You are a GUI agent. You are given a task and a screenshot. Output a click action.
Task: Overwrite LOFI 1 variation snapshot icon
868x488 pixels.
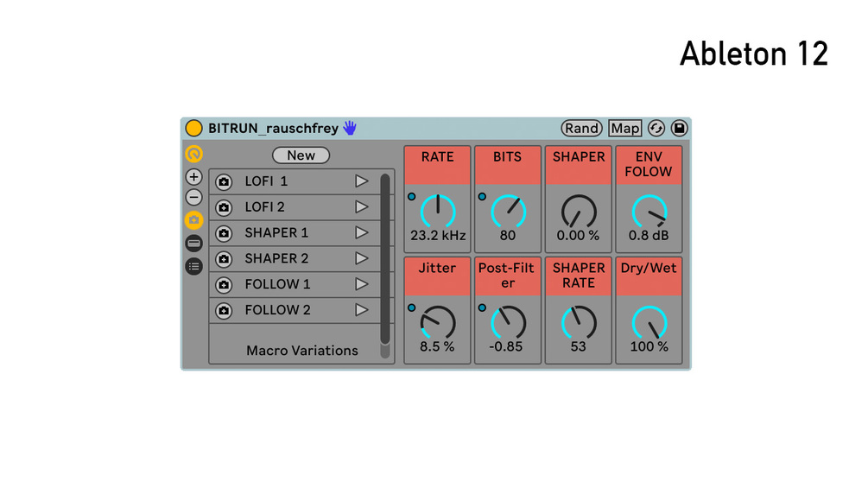point(224,181)
